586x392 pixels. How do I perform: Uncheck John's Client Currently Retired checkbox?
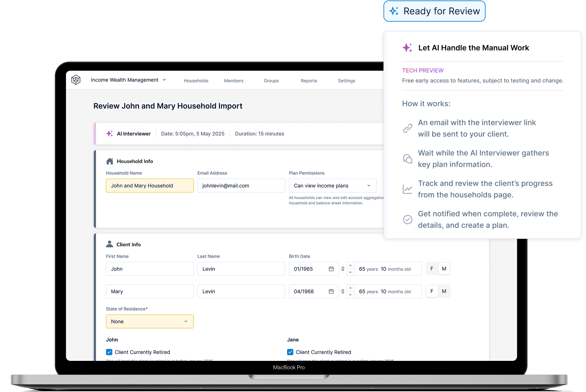coord(109,352)
